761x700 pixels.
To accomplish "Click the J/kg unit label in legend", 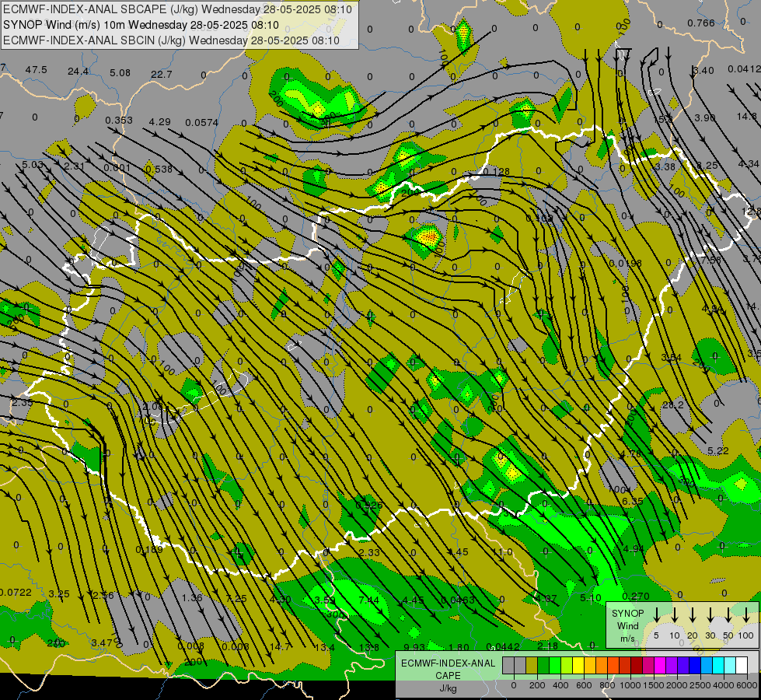I will (x=448, y=688).
